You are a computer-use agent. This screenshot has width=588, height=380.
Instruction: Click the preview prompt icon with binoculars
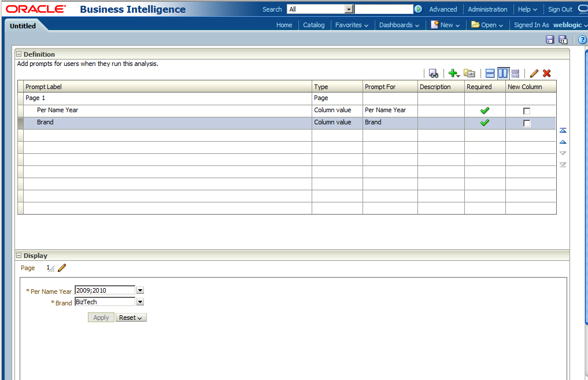434,73
